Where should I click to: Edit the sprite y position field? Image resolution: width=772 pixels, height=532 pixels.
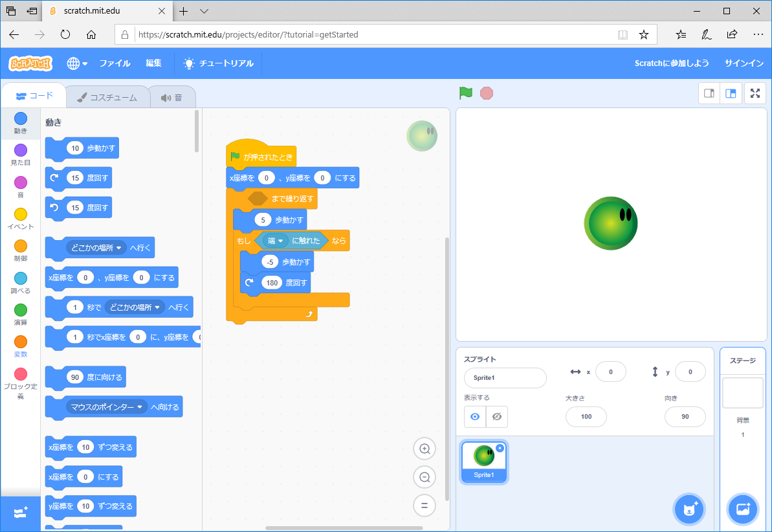tap(690, 372)
